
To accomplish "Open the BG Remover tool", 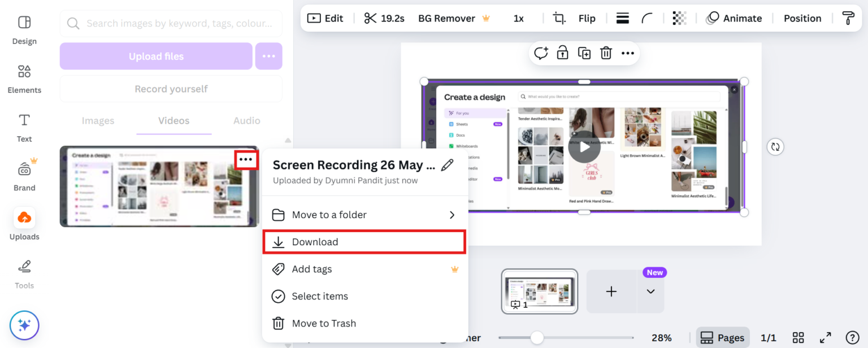I will pyautogui.click(x=446, y=18).
